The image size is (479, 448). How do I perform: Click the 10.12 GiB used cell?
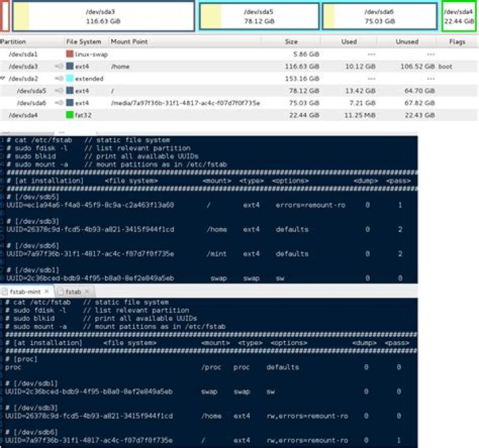(x=360, y=66)
